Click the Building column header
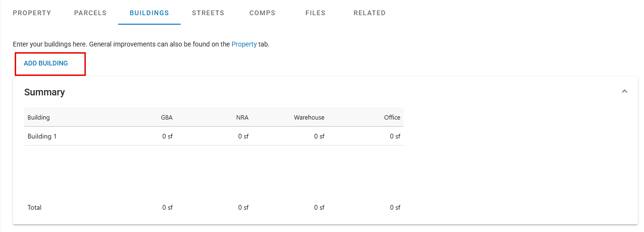Image resolution: width=644 pixels, height=232 pixels. pyautogui.click(x=38, y=117)
